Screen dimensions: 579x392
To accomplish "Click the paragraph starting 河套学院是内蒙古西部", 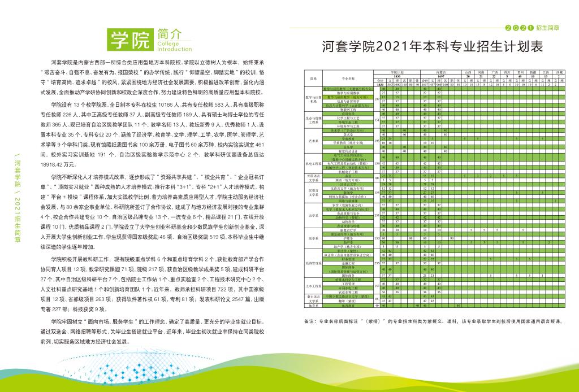I will point(153,77).
